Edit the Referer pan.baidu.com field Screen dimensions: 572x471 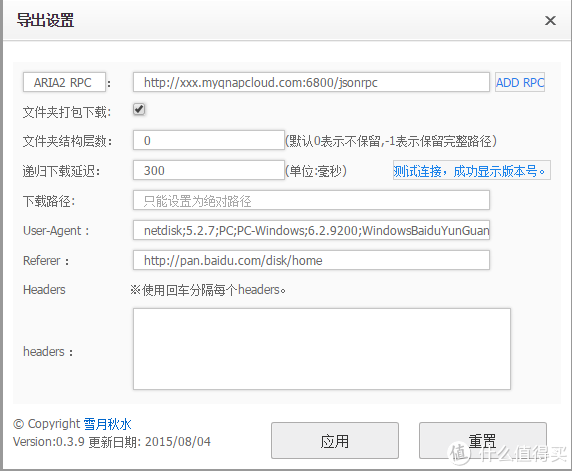tap(311, 260)
